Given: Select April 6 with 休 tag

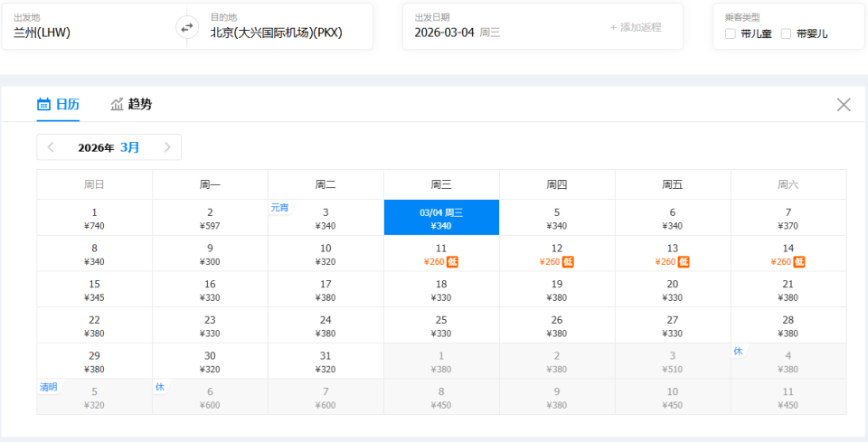Looking at the screenshot, I should point(211,397).
